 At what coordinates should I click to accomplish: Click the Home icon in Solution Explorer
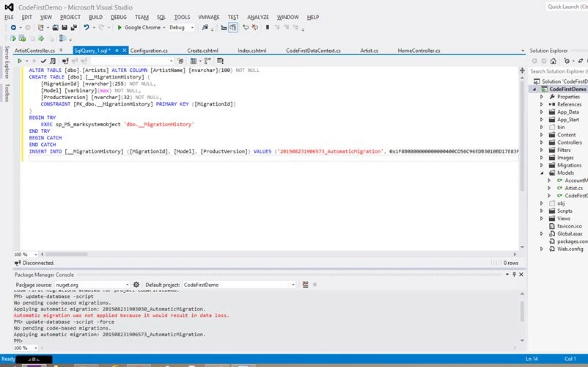pos(553,61)
